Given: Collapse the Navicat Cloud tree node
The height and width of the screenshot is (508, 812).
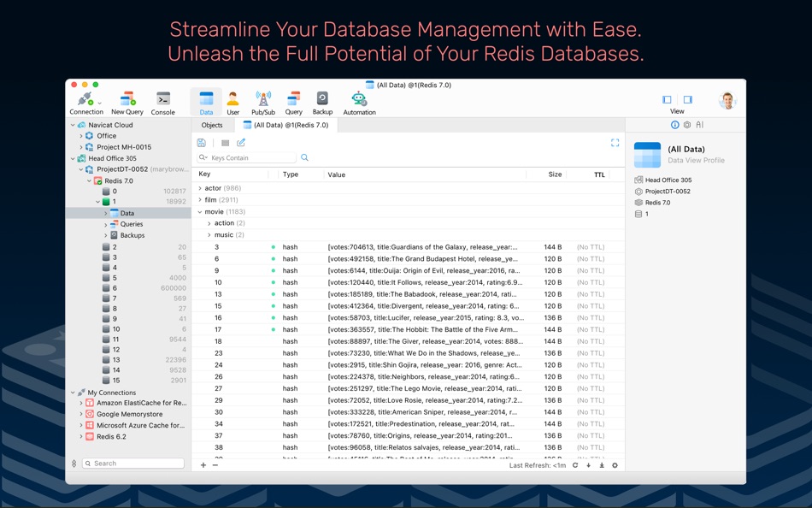Looking at the screenshot, I should 73,125.
